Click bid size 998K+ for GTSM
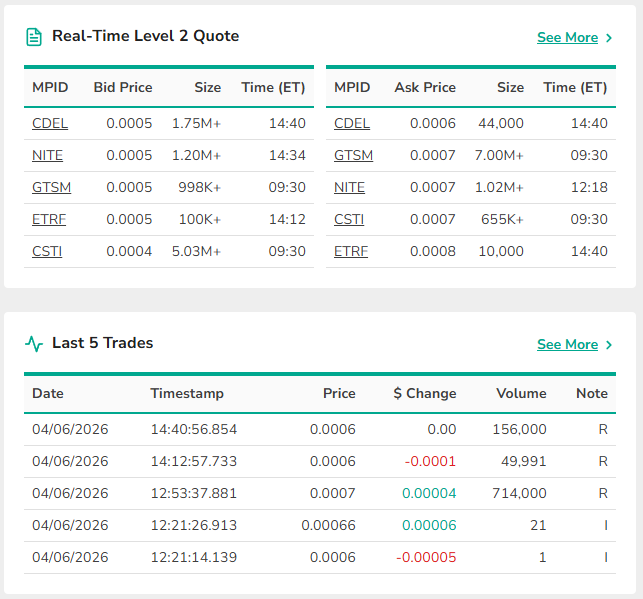643x599 pixels. (x=199, y=187)
